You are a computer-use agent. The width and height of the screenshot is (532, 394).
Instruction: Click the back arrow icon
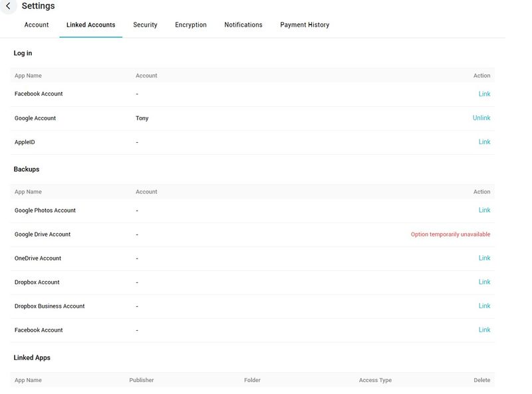coord(8,6)
